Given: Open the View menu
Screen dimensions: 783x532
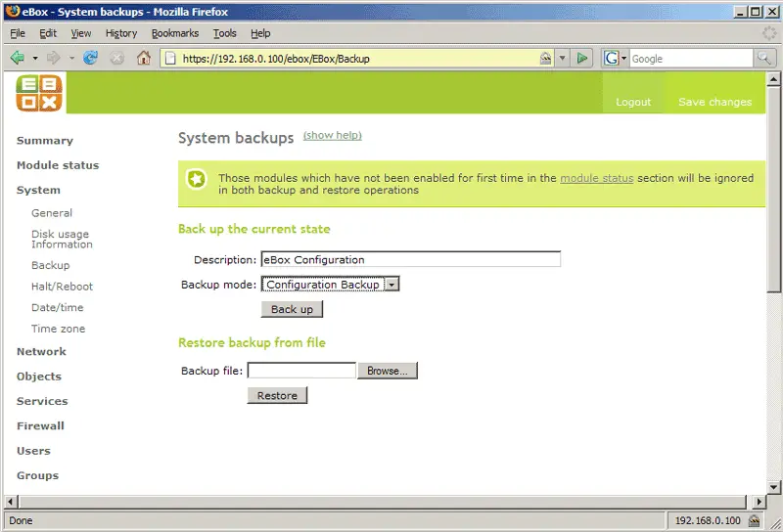Looking at the screenshot, I should click(x=81, y=33).
